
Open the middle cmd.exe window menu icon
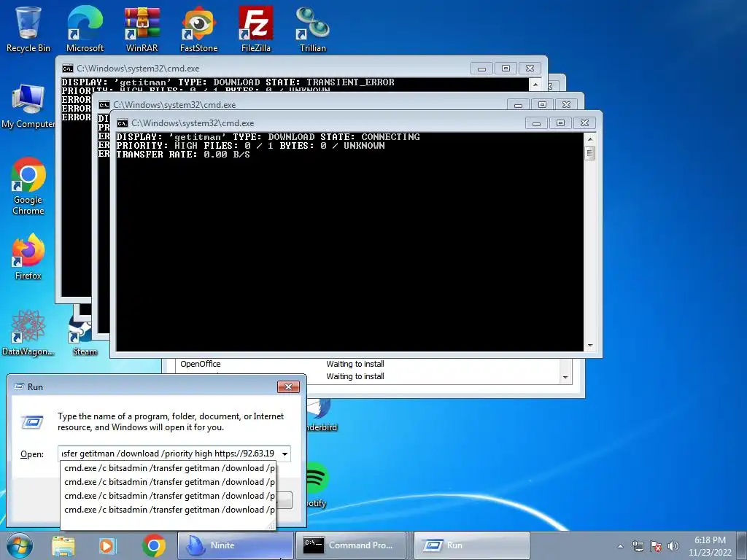[x=104, y=105]
